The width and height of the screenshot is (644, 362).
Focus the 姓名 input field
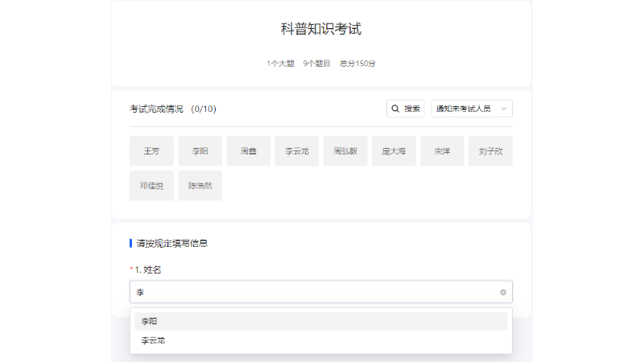click(x=320, y=292)
